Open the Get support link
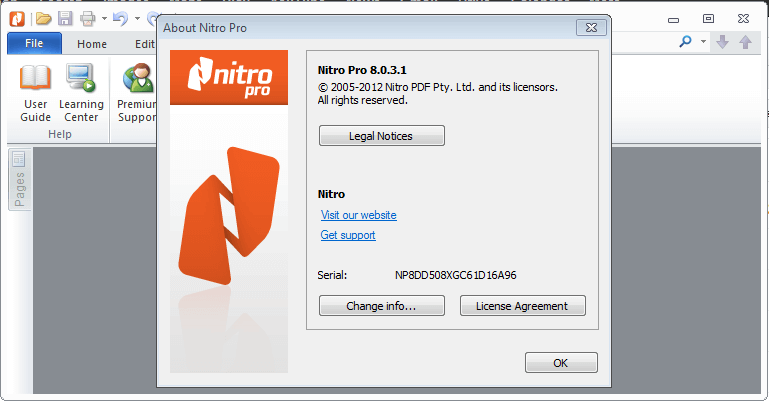 [348, 235]
